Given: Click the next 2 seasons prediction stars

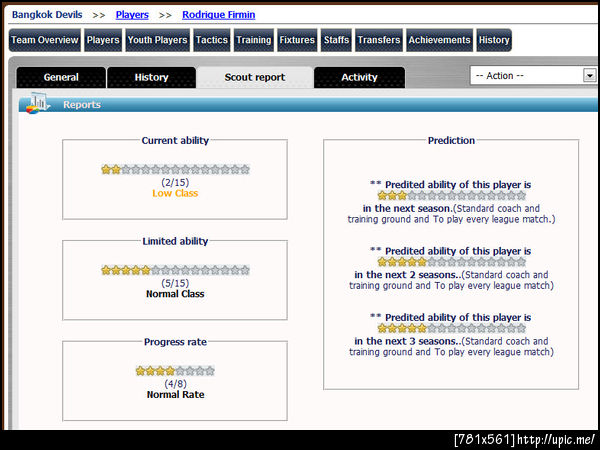Looking at the screenshot, I should click(452, 262).
